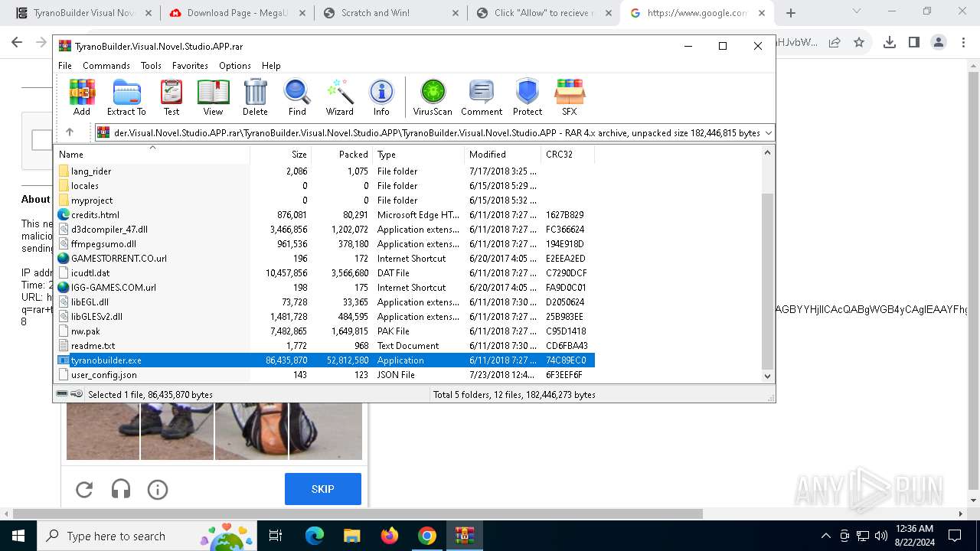The height and width of the screenshot is (551, 980).
Task: Run the Test archive tool
Action: click(x=171, y=97)
